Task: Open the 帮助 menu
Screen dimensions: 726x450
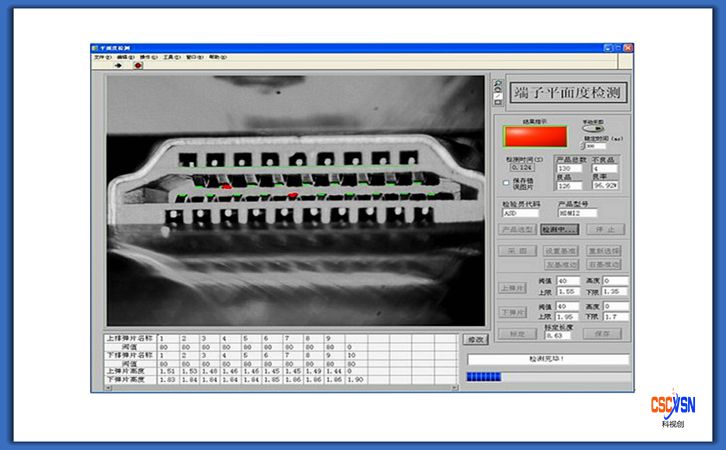Action: tap(216, 57)
